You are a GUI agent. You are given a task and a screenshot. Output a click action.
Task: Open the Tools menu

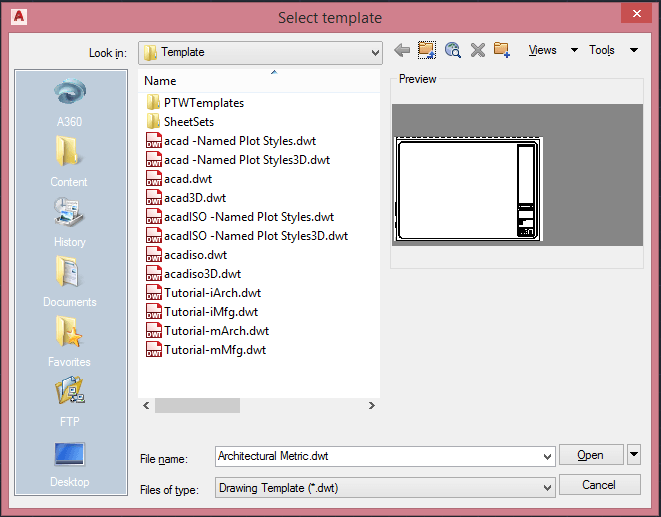[602, 50]
